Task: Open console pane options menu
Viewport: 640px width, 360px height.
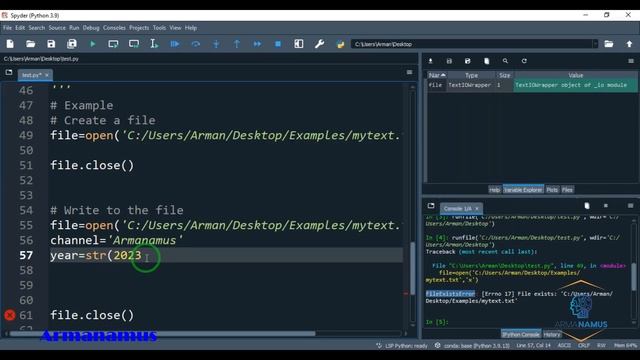Action: (631, 206)
